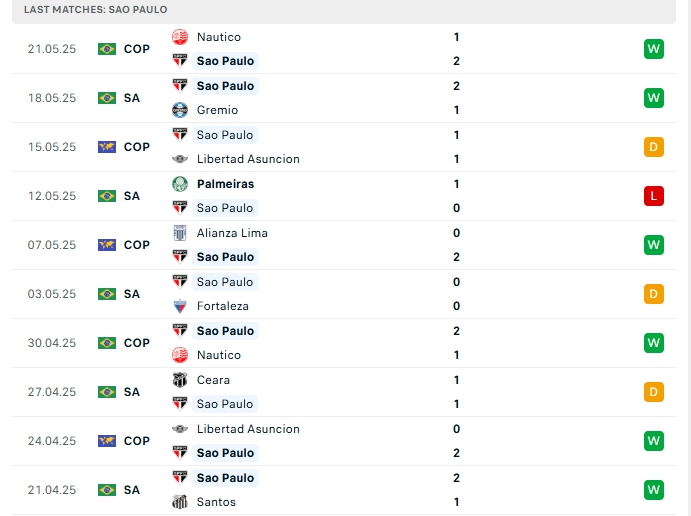Click the Palmeiras green crest icon
The width and height of the screenshot is (691, 516).
(x=180, y=184)
